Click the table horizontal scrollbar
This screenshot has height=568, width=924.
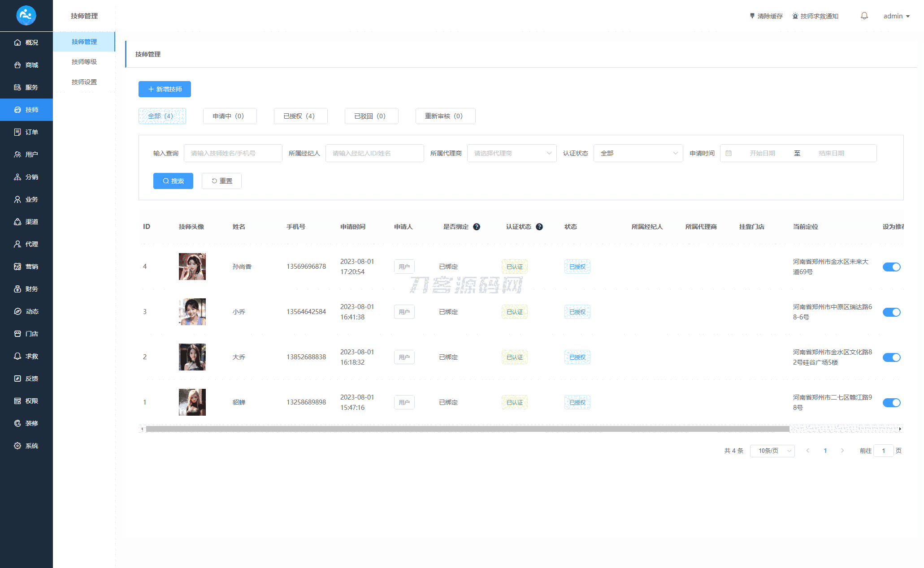click(x=466, y=429)
